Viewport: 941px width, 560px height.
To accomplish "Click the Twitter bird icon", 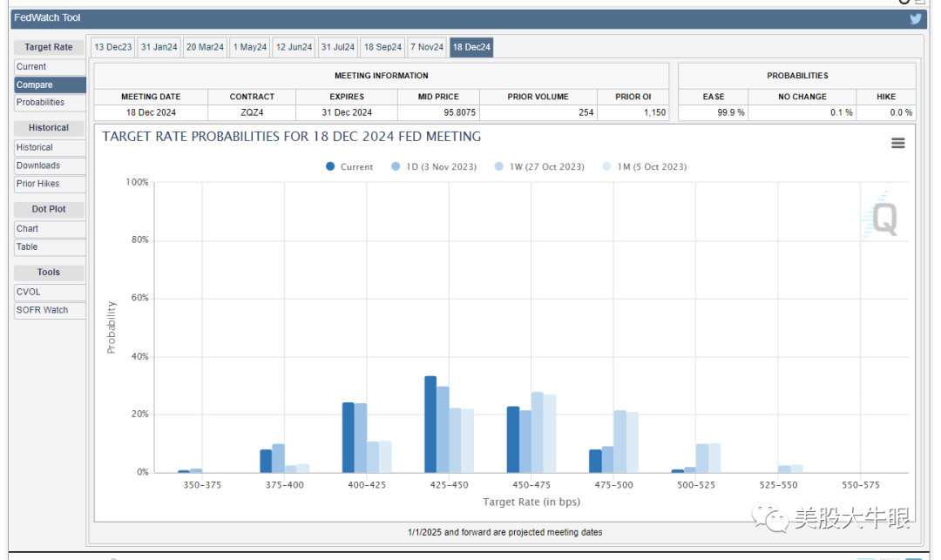I will coord(915,18).
